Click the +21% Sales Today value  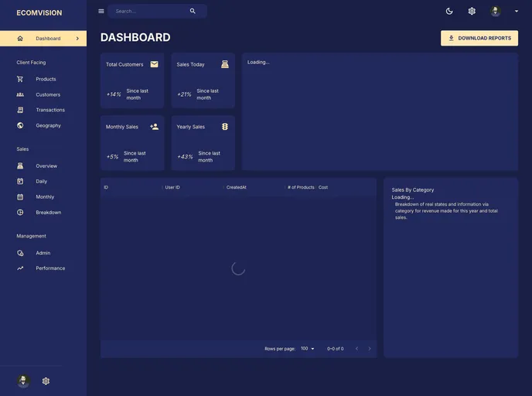point(184,94)
